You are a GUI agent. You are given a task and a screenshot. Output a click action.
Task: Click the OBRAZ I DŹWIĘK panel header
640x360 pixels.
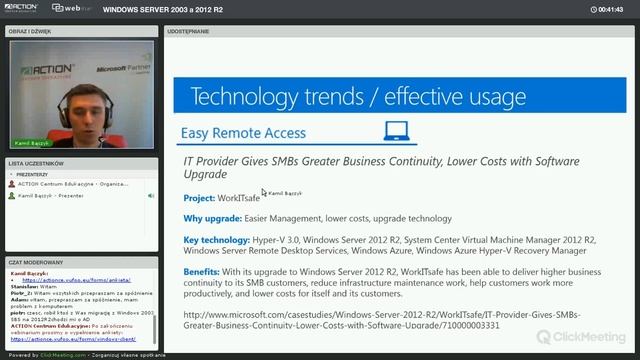82,31
